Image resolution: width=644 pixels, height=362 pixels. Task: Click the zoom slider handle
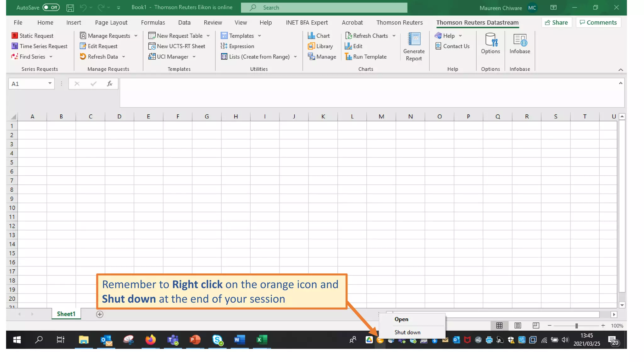[x=576, y=326]
